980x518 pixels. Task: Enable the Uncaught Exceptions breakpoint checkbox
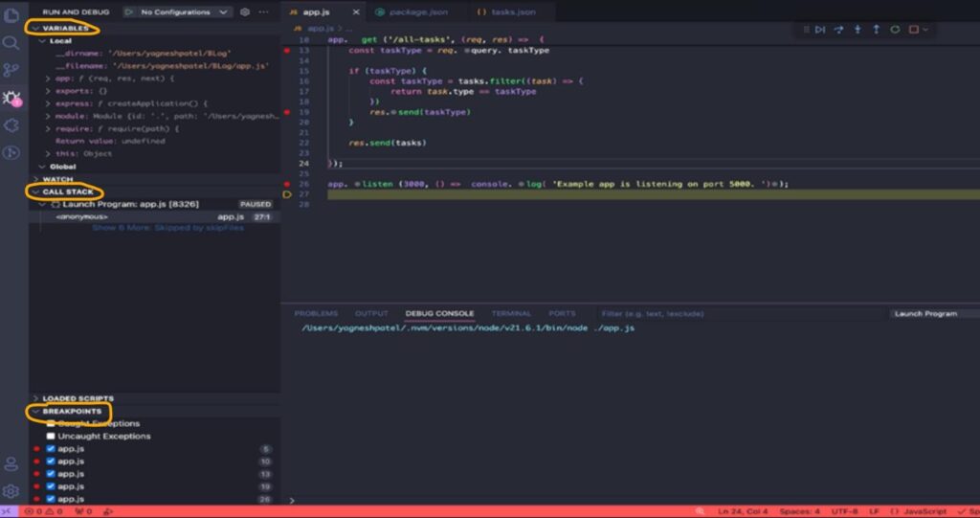(51, 437)
